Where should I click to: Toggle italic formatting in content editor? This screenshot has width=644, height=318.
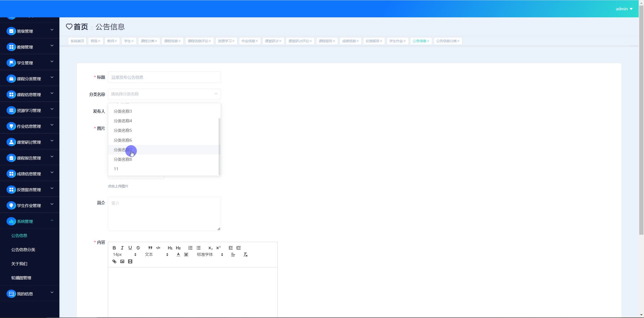pos(122,248)
